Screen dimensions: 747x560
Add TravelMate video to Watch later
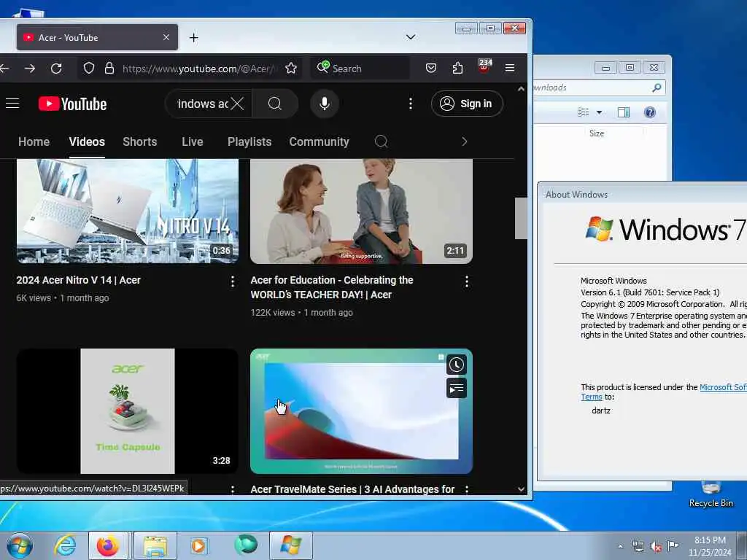coord(457,365)
